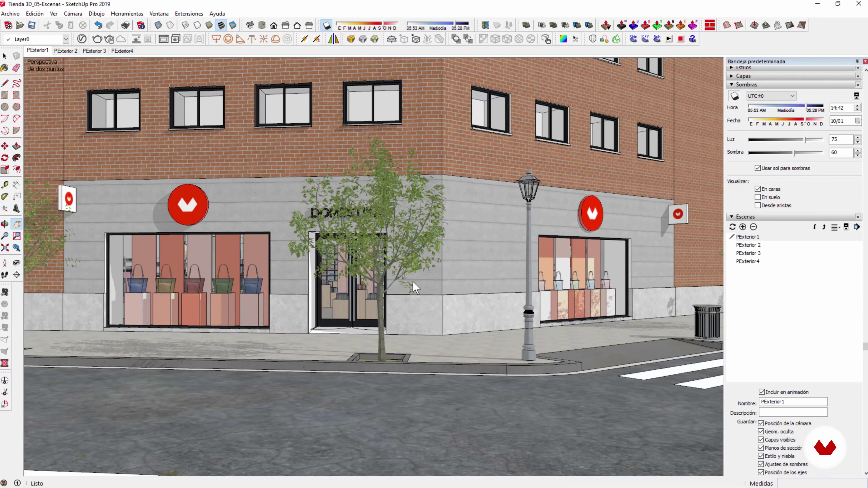The height and width of the screenshot is (488, 868).
Task: Add a new scene with plus icon
Action: click(743, 227)
